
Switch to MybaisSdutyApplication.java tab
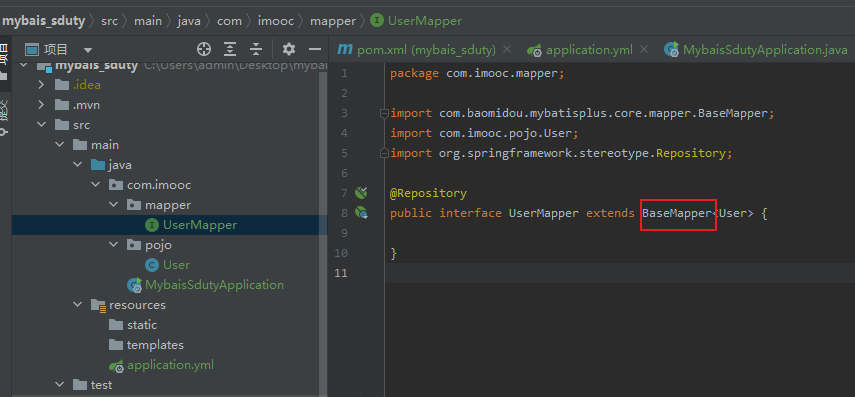755,50
